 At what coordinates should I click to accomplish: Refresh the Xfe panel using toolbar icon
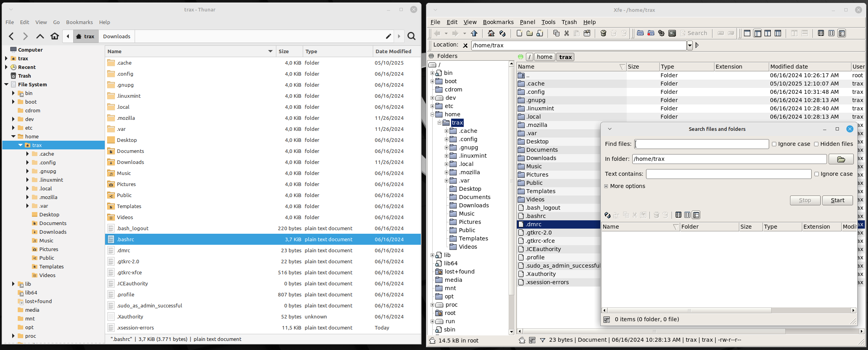point(502,34)
